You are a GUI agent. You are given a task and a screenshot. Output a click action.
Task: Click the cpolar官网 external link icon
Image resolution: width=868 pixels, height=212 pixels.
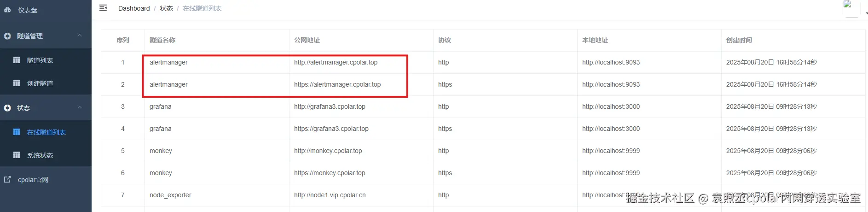pyautogui.click(x=7, y=179)
